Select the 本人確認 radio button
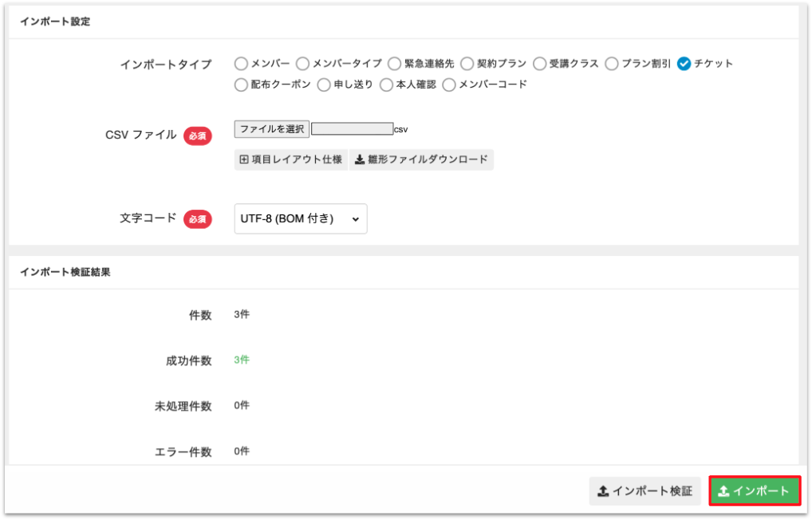 tap(387, 85)
